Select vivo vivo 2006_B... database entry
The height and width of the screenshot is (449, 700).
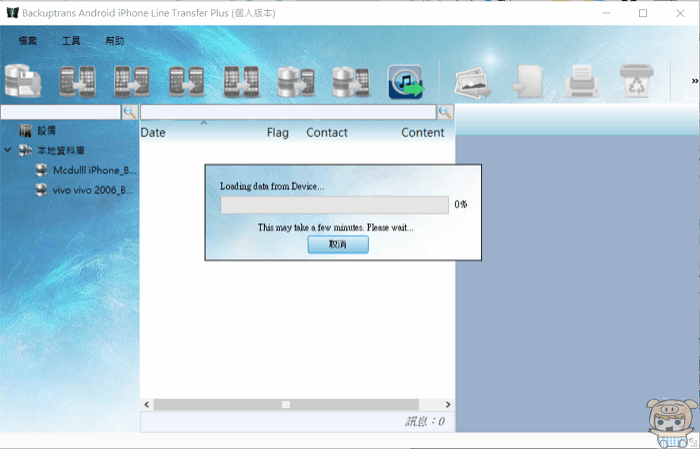(93, 191)
